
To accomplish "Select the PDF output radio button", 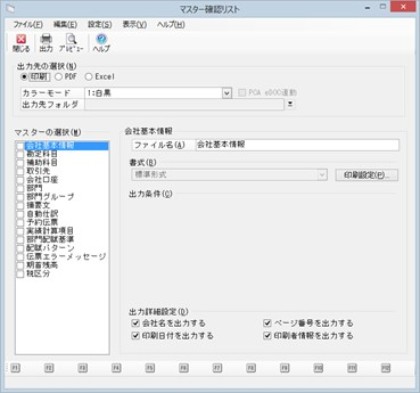I will 59,77.
